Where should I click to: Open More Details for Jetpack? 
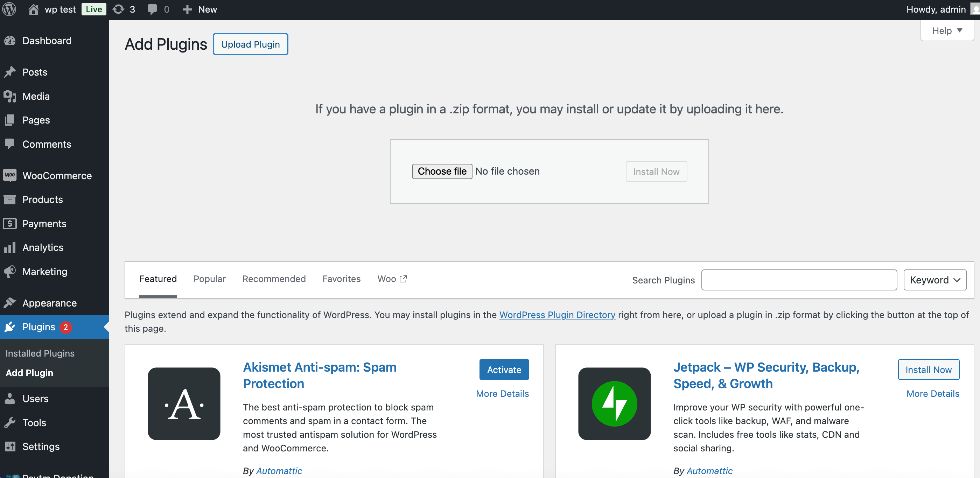(933, 394)
